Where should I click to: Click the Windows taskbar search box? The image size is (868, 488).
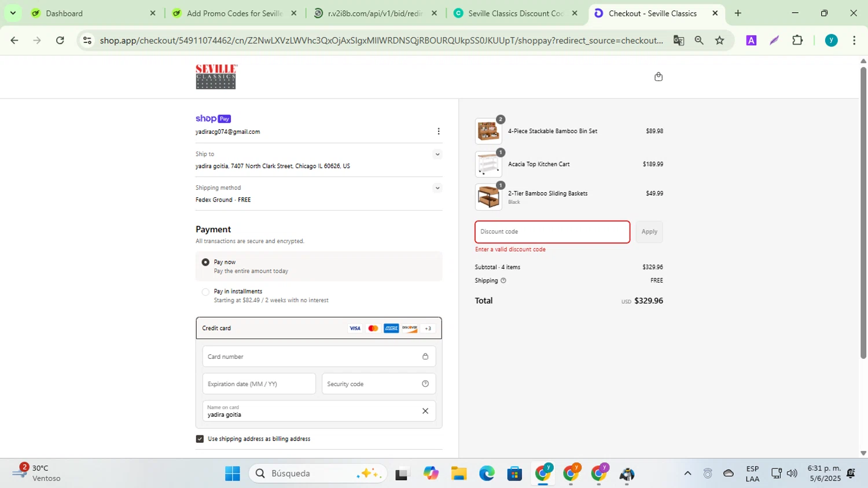[x=318, y=474]
